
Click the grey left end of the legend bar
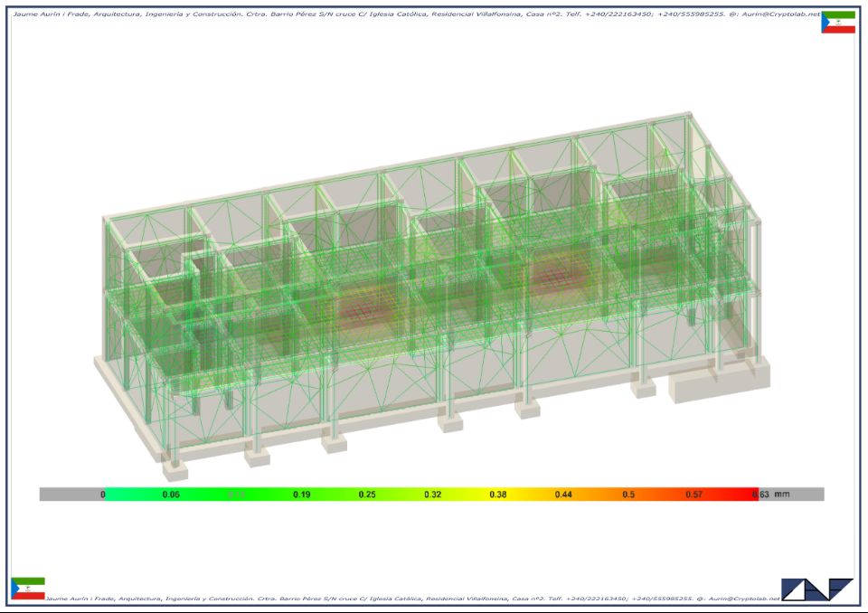69,495
